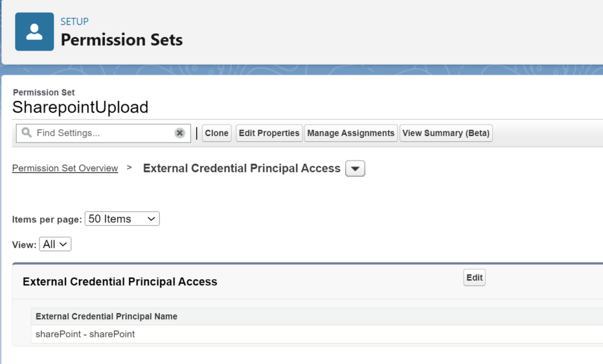Click External Credential Principal Access section heading
Viewport: 603px width, 364px height.
pyautogui.click(x=120, y=282)
